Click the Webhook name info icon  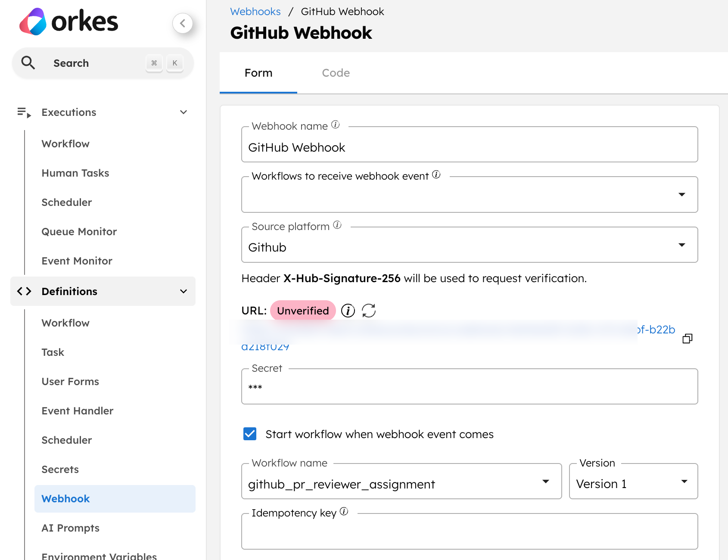[336, 124]
